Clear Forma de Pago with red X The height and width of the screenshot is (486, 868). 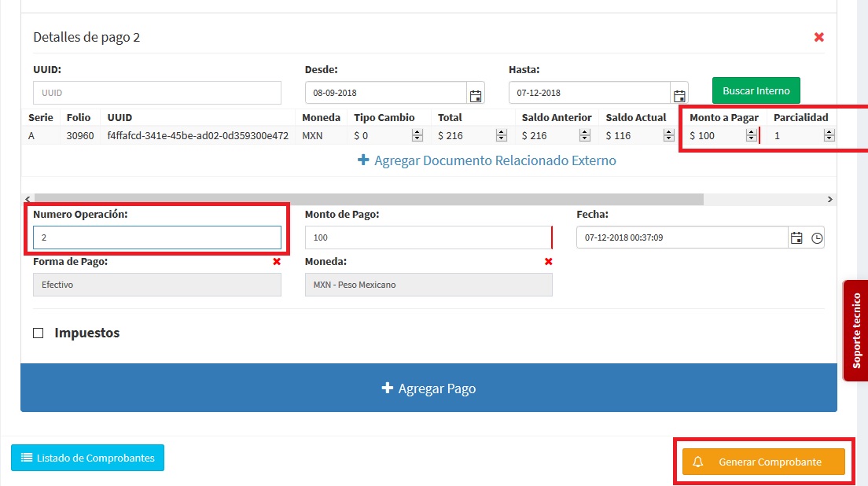coord(277,262)
